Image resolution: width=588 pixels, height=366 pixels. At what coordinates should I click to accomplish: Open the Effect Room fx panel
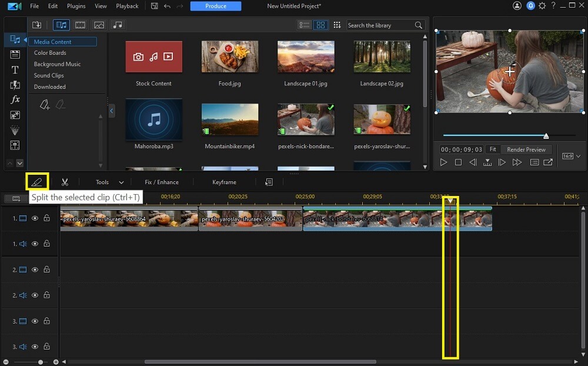pyautogui.click(x=15, y=99)
